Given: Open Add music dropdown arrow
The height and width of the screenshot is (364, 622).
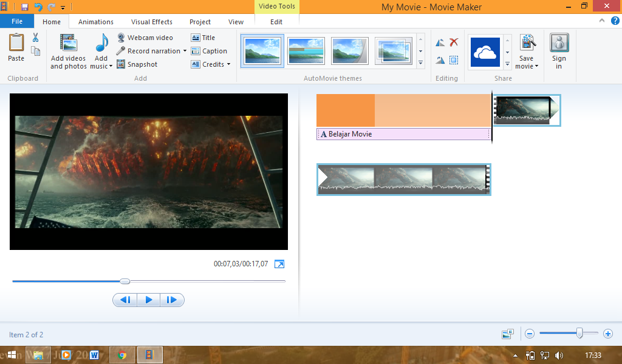Looking at the screenshot, I should click(x=111, y=66).
